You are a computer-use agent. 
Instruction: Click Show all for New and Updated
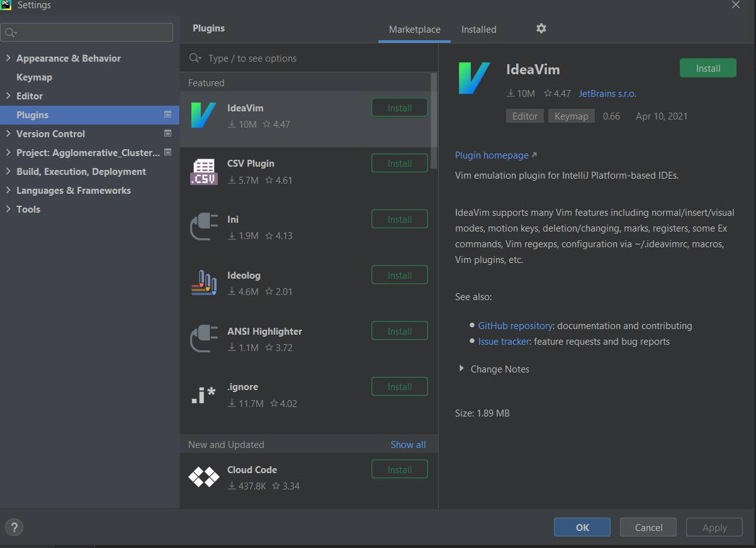(x=408, y=444)
